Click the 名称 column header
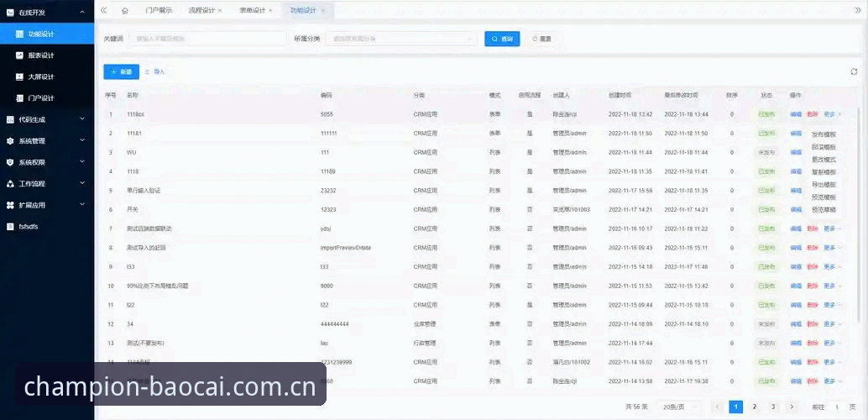868x420 pixels. 133,95
